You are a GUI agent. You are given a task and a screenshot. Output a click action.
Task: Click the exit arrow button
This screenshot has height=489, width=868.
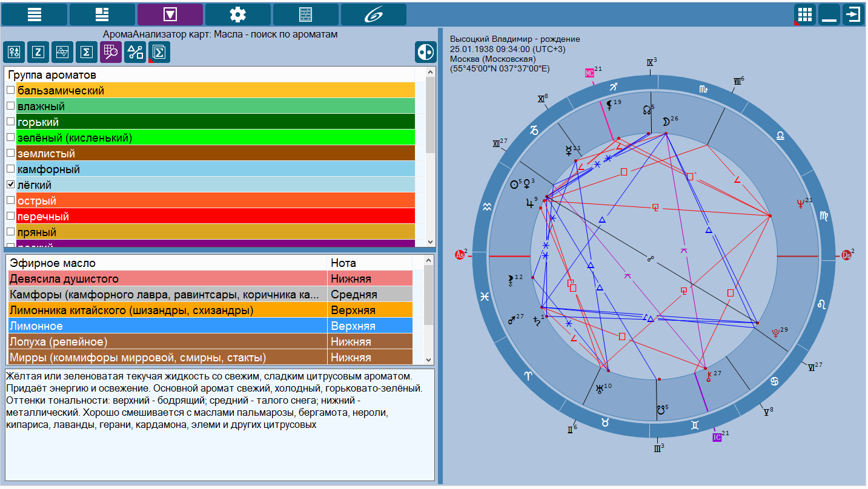pyautogui.click(x=853, y=15)
